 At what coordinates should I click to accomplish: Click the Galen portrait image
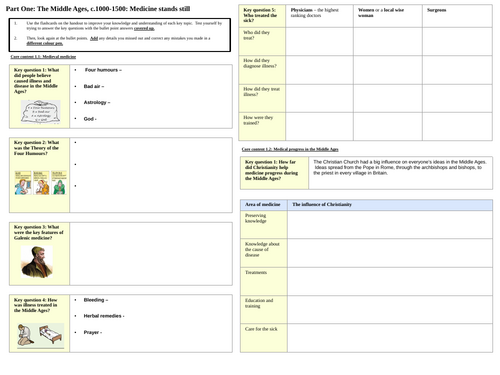coord(37,262)
